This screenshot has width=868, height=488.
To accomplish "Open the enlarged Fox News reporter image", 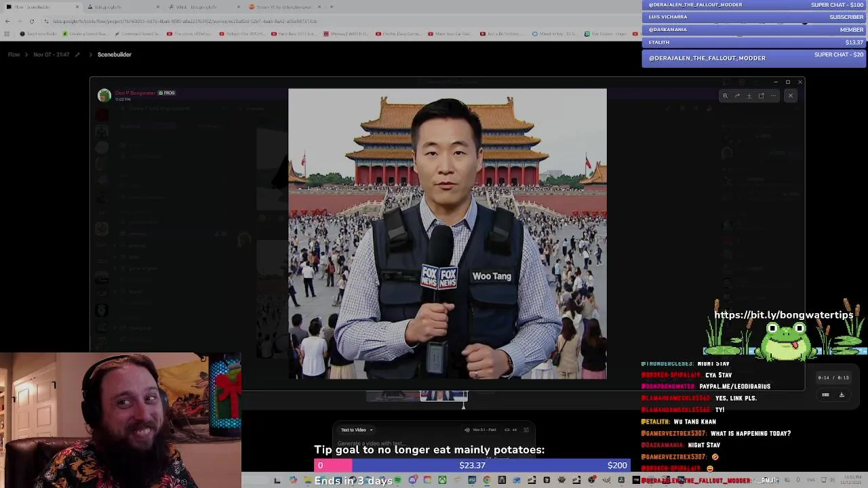I will pos(448,234).
